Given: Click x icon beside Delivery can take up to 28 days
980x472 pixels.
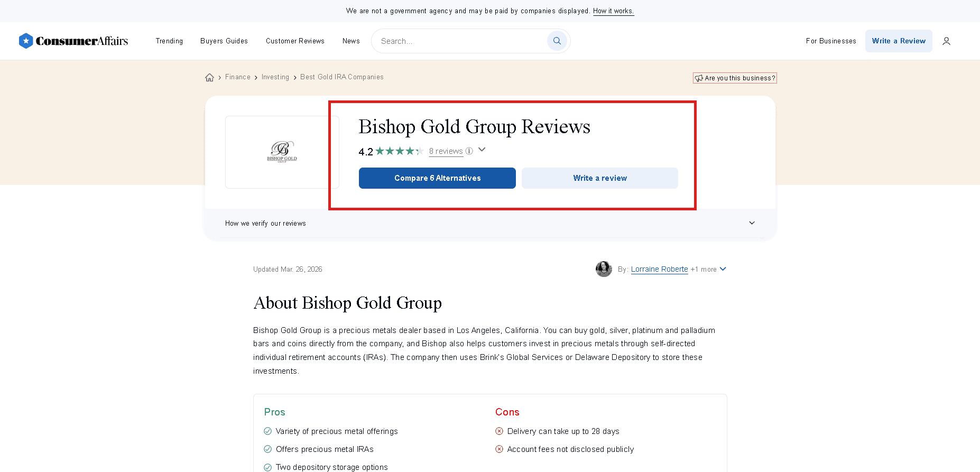Looking at the screenshot, I should 499,431.
